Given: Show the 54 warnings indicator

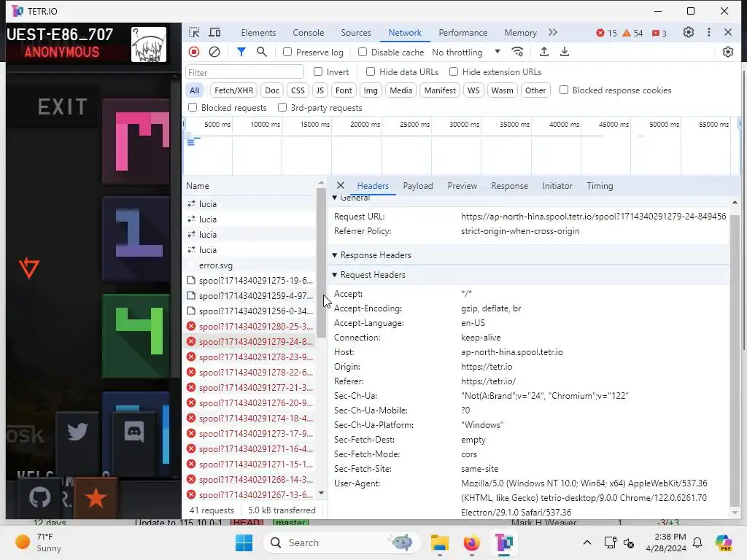Looking at the screenshot, I should [632, 33].
